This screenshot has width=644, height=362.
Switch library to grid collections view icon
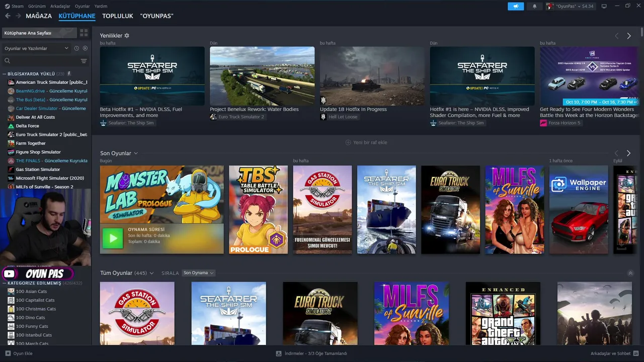[x=84, y=33]
